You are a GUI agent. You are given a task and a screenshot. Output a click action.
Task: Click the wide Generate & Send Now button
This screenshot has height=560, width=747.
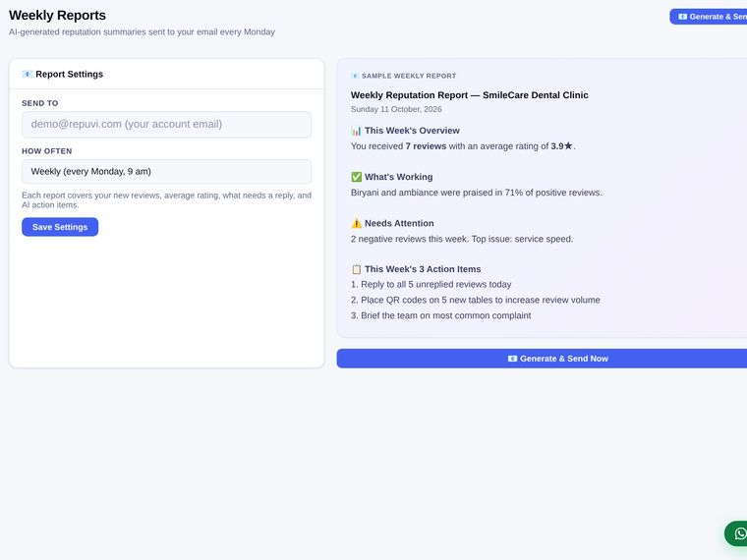coord(542,359)
